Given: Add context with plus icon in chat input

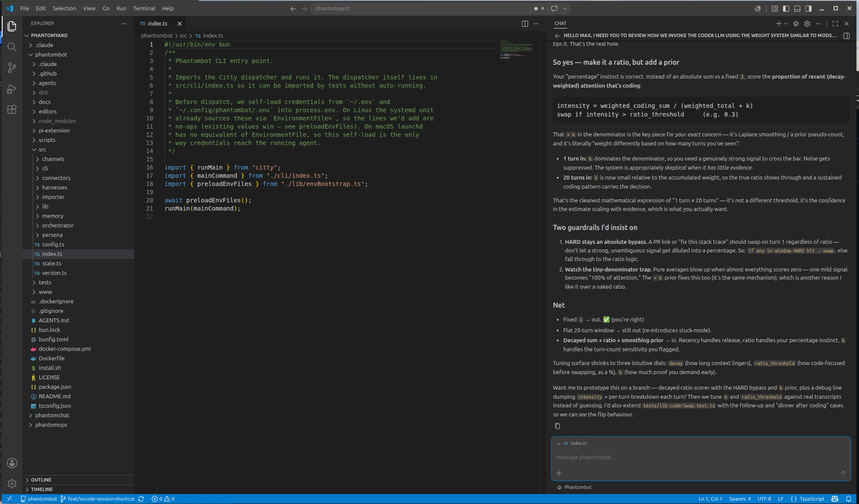Looking at the screenshot, I should coord(559,473).
